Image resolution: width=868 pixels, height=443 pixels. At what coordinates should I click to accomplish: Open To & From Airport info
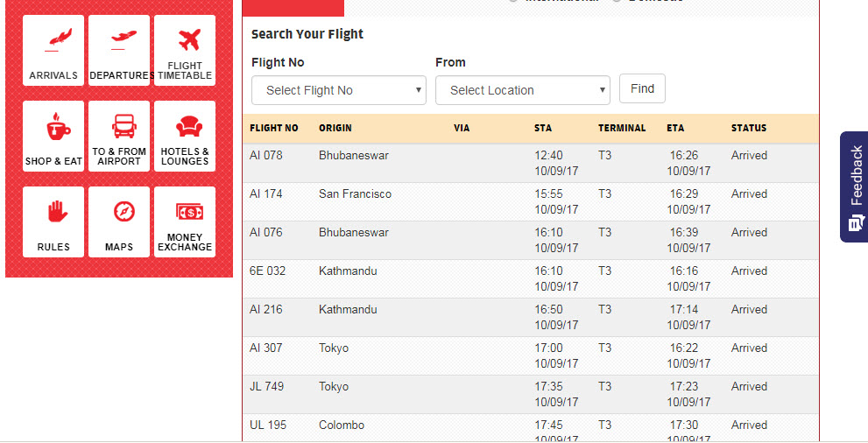pos(119,137)
